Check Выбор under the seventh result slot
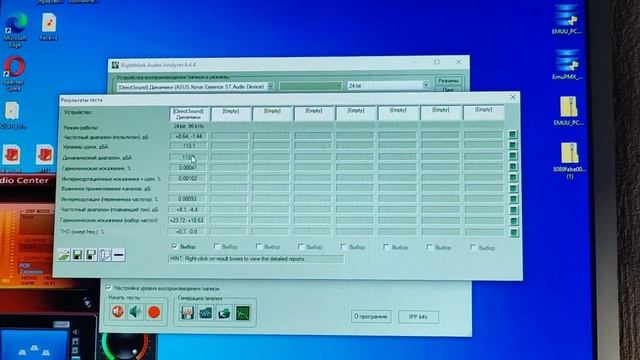The image size is (640, 360). 429,247
